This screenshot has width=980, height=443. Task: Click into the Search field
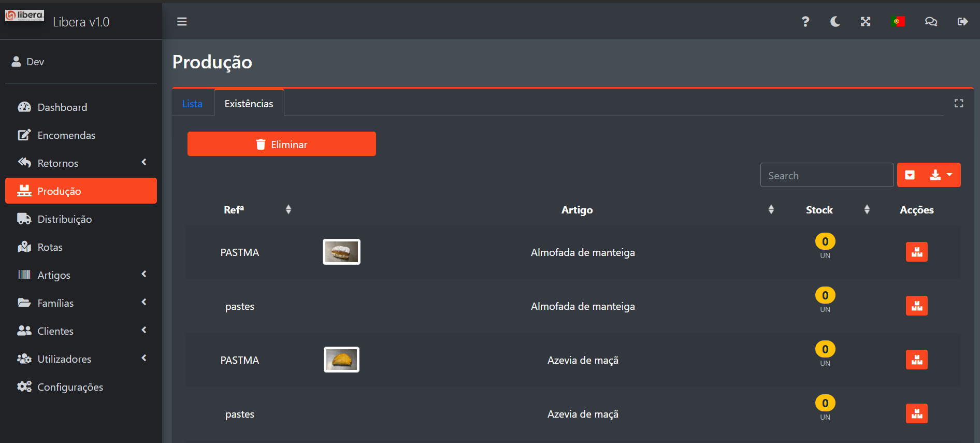coord(826,176)
